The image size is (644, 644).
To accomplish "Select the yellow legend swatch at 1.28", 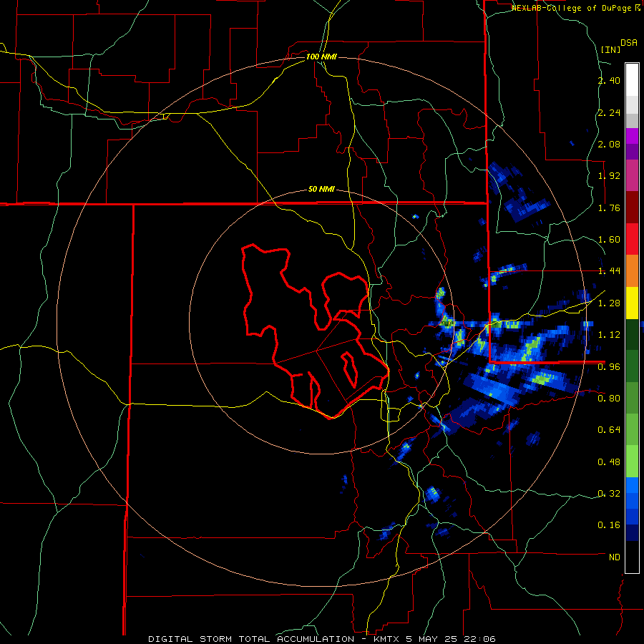I will pos(632,303).
